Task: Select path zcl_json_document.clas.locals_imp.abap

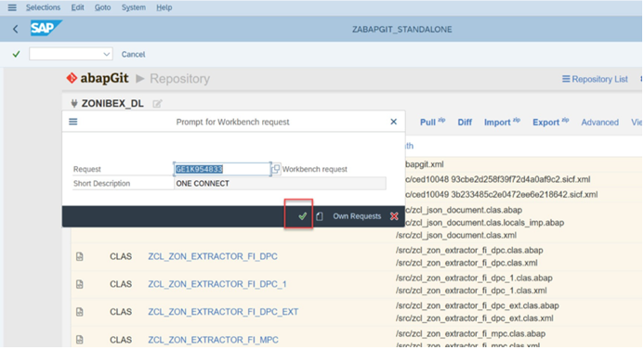Action: coord(485,223)
